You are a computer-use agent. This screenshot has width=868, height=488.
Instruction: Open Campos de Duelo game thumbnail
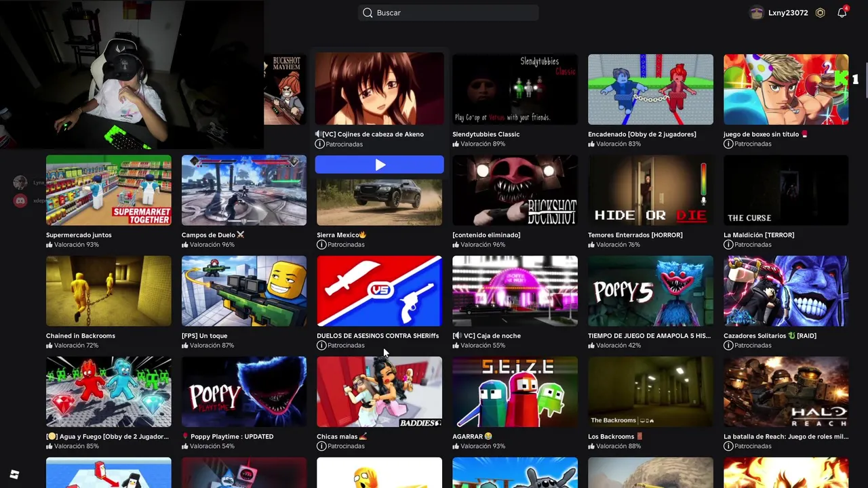pyautogui.click(x=244, y=190)
